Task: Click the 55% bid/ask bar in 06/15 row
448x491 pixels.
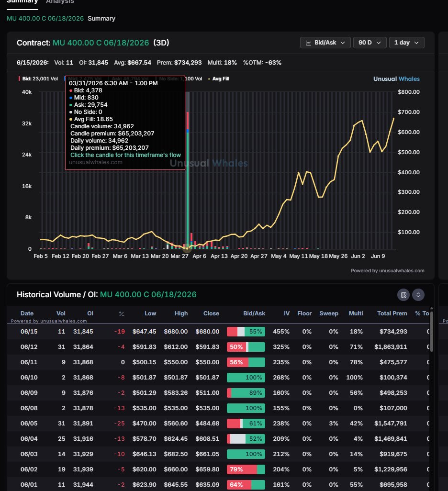Action: click(x=246, y=332)
